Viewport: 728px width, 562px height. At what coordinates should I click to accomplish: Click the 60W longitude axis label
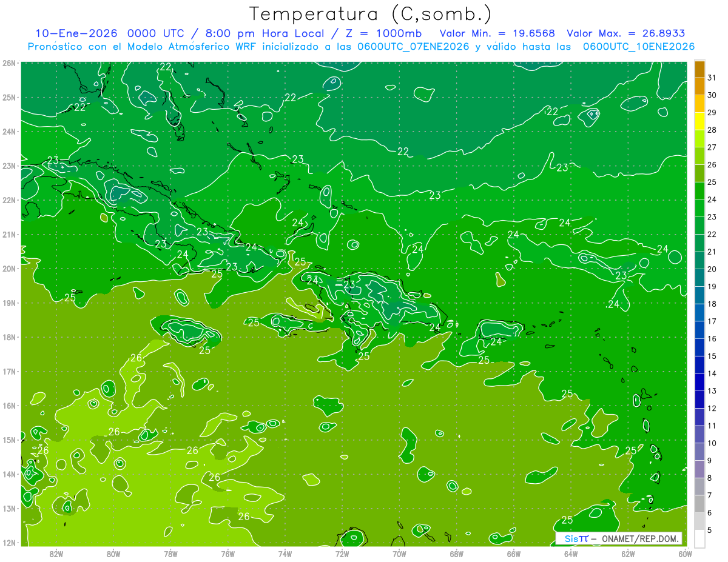686,554
